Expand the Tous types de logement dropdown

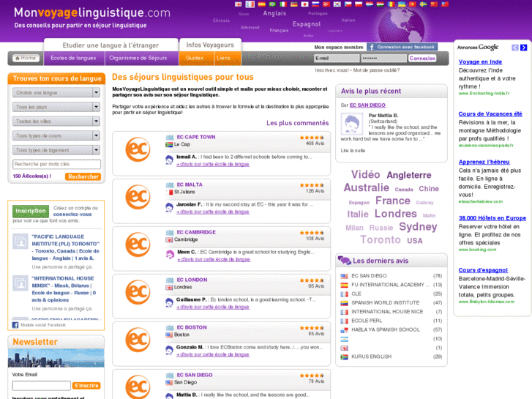click(56, 150)
